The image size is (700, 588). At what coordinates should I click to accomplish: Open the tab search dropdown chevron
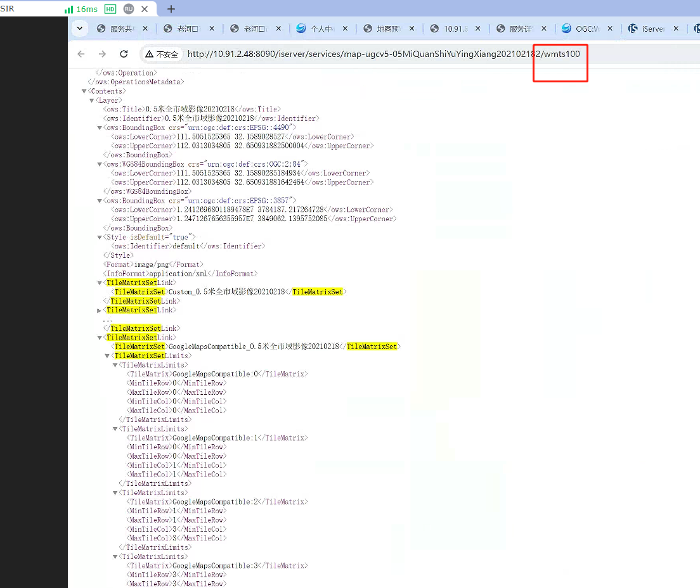pyautogui.click(x=79, y=29)
